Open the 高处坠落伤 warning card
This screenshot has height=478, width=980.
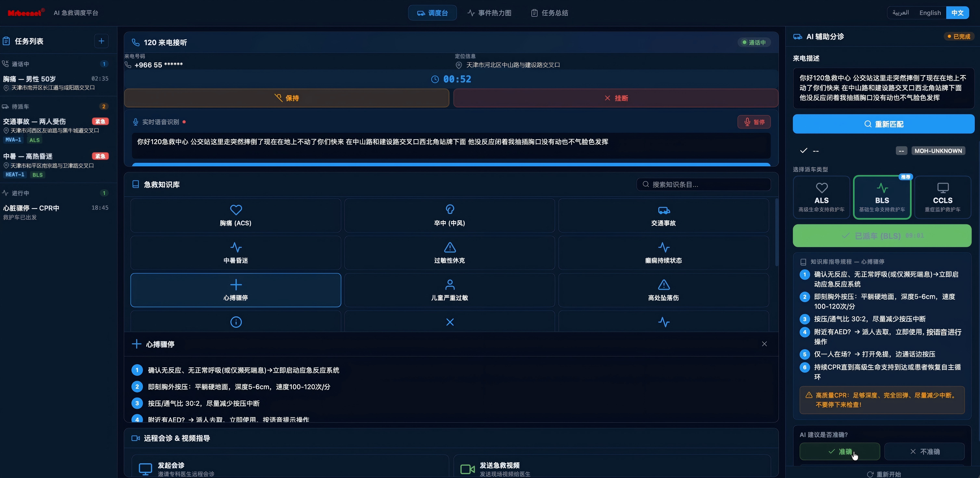pos(664,290)
